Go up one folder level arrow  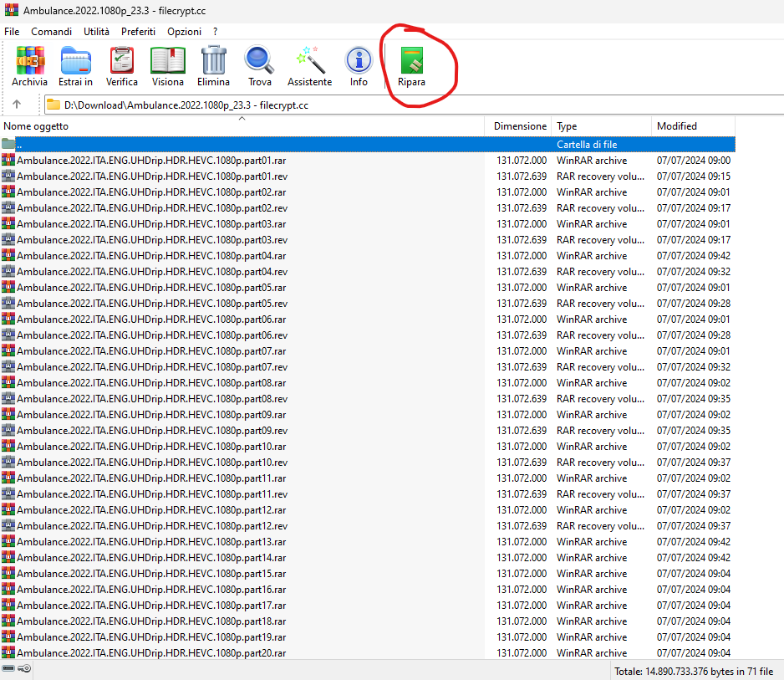tap(17, 104)
